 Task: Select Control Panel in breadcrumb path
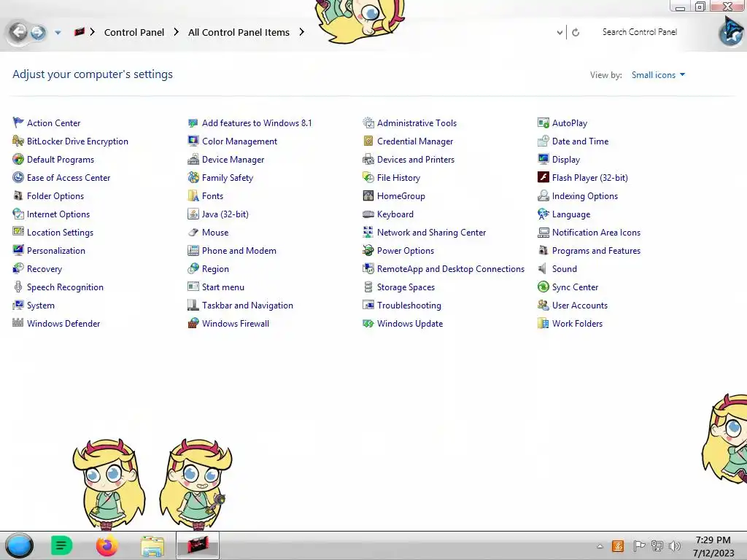[134, 32]
